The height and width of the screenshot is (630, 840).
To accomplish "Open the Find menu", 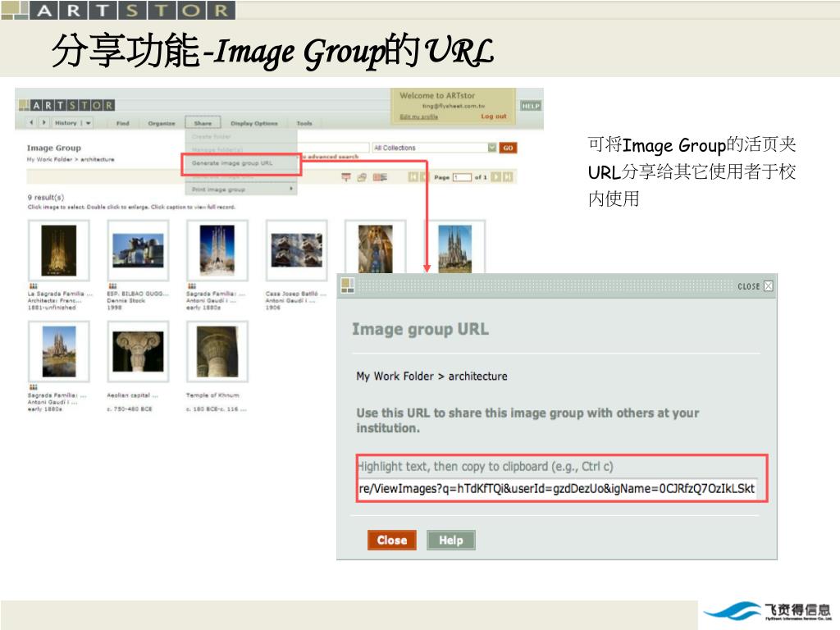I will pos(123,123).
